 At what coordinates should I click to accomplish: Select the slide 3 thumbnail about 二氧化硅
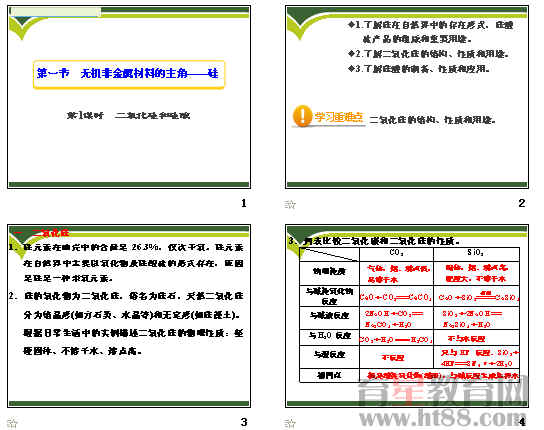tap(129, 316)
